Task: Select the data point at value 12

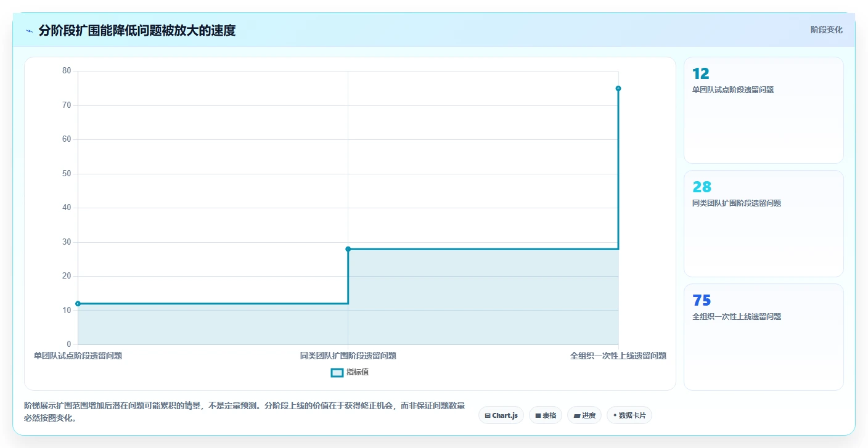Action: [x=78, y=303]
